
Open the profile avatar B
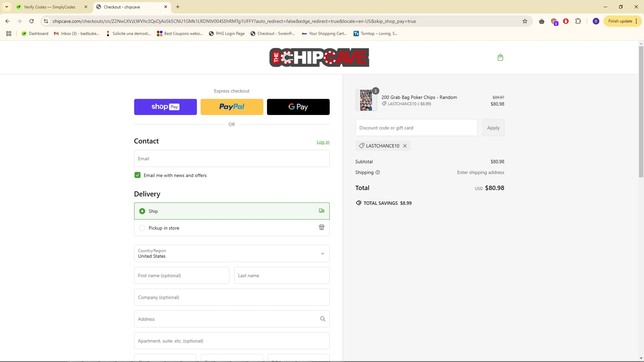tap(596, 21)
